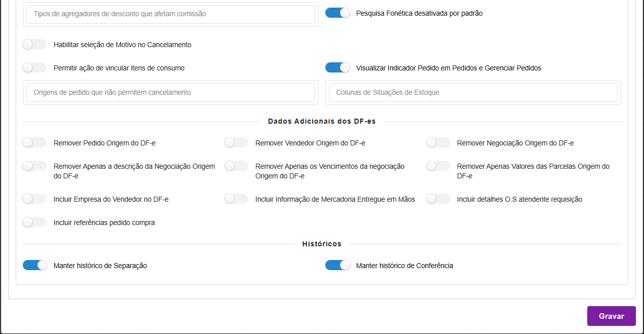
Task: Toggle Remover Apenas os Vencimentos da negociação
Action: pos(236,166)
